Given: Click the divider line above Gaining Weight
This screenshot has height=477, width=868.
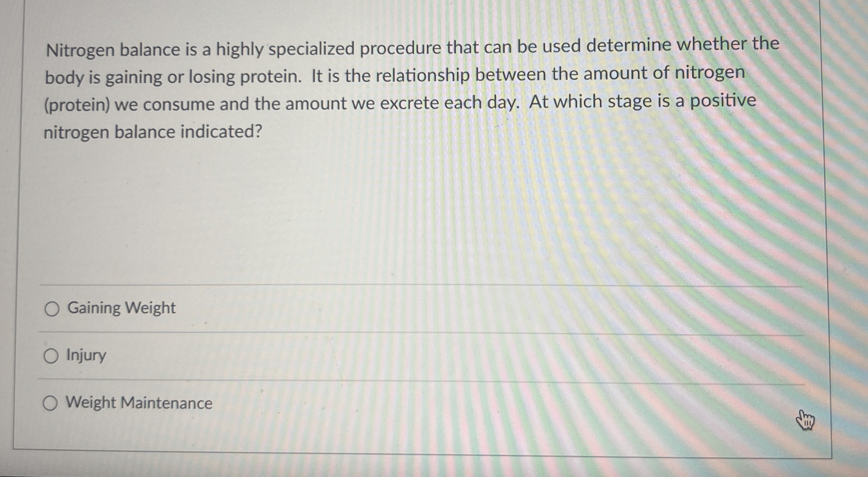Looking at the screenshot, I should [421, 285].
